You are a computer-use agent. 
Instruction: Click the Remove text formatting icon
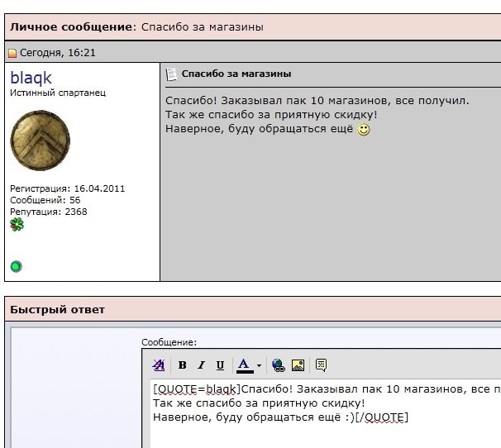(159, 365)
